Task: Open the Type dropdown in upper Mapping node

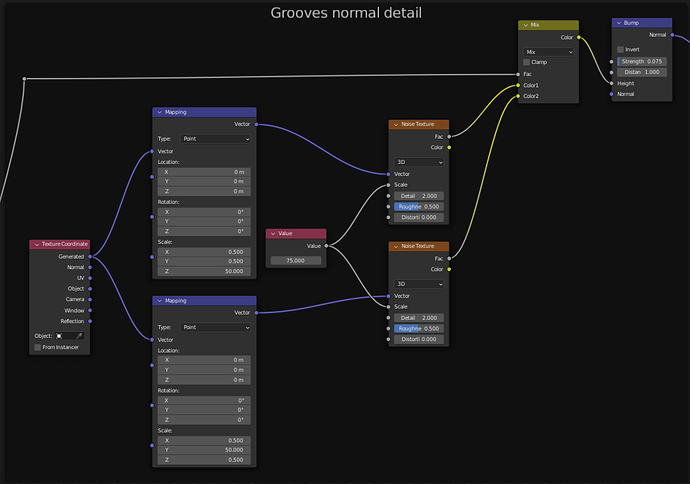Action: point(216,139)
